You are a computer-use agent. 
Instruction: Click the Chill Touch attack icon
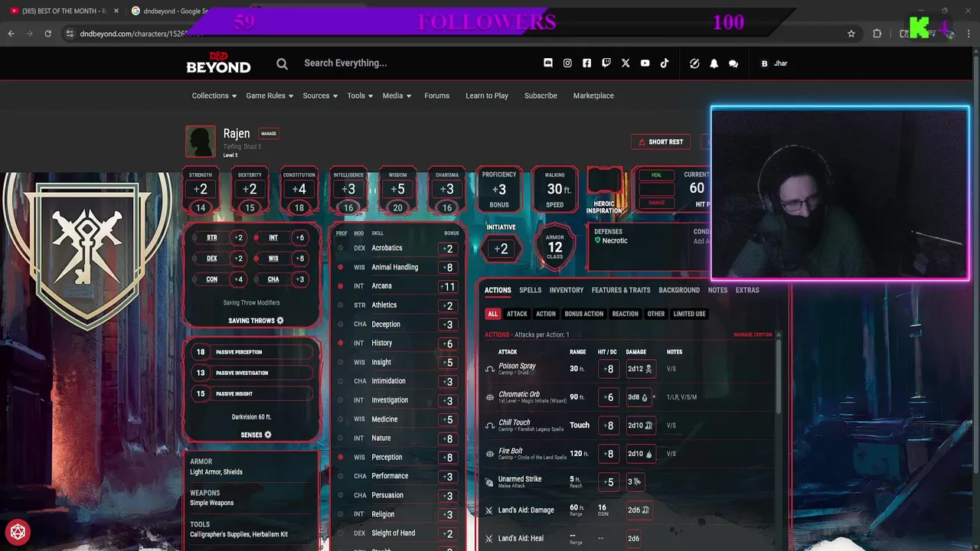pyautogui.click(x=490, y=425)
